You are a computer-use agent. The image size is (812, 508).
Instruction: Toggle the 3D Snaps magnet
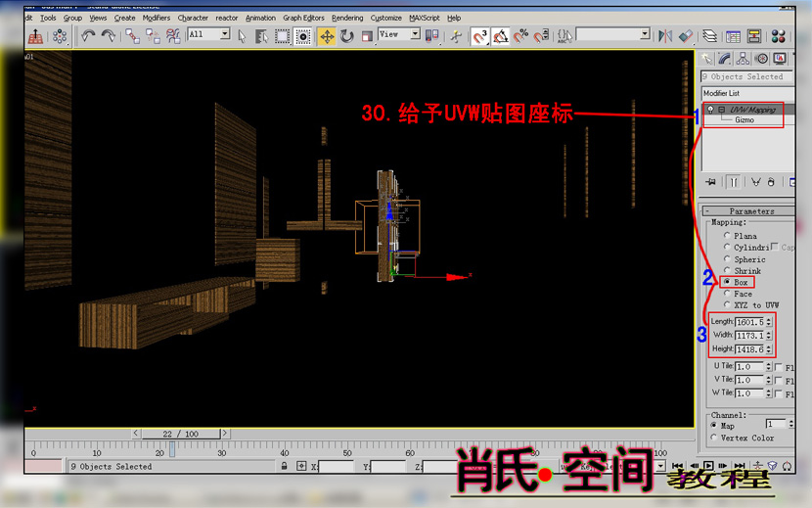(480, 36)
